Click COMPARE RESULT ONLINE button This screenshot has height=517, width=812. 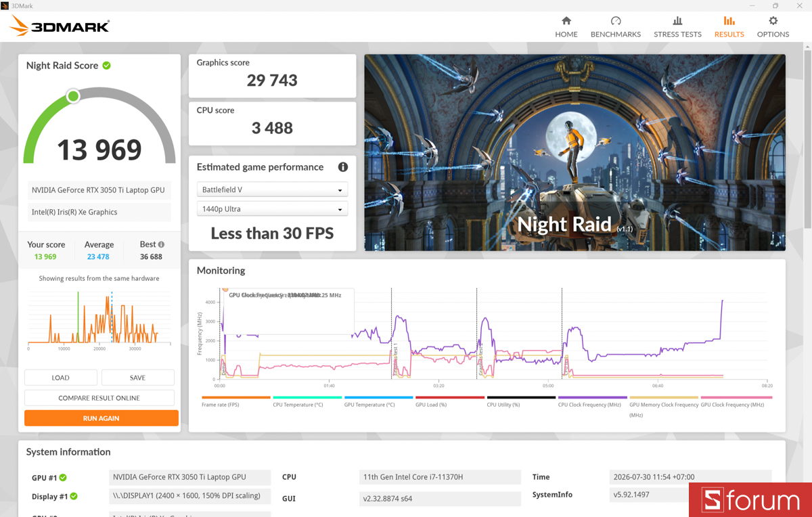click(x=99, y=398)
